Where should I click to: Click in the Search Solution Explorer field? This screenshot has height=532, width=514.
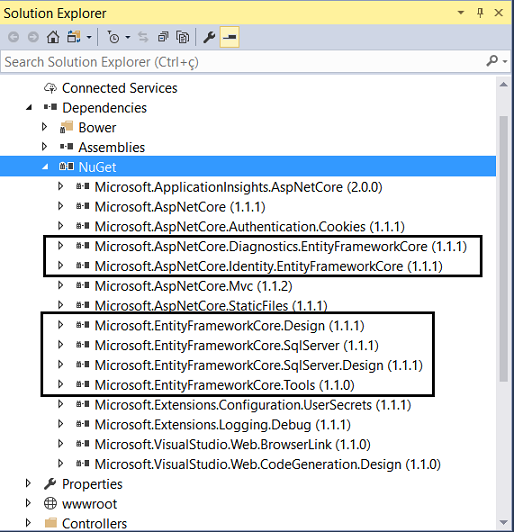[244, 62]
